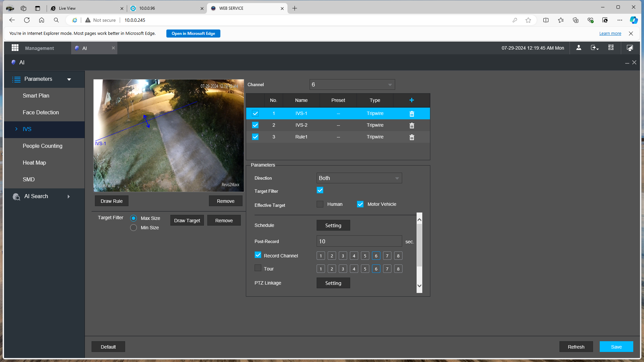Select the Min Size radio button
The height and width of the screenshot is (362, 644).
point(133,228)
